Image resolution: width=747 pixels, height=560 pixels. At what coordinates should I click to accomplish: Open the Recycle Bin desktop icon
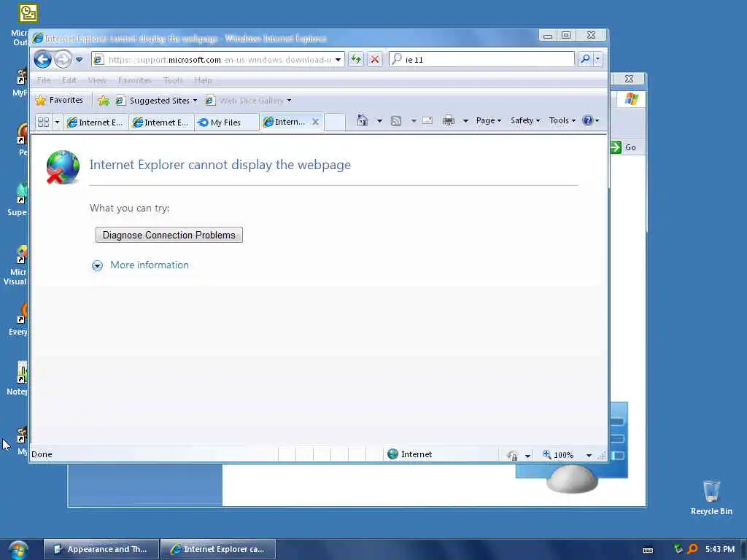[711, 497]
